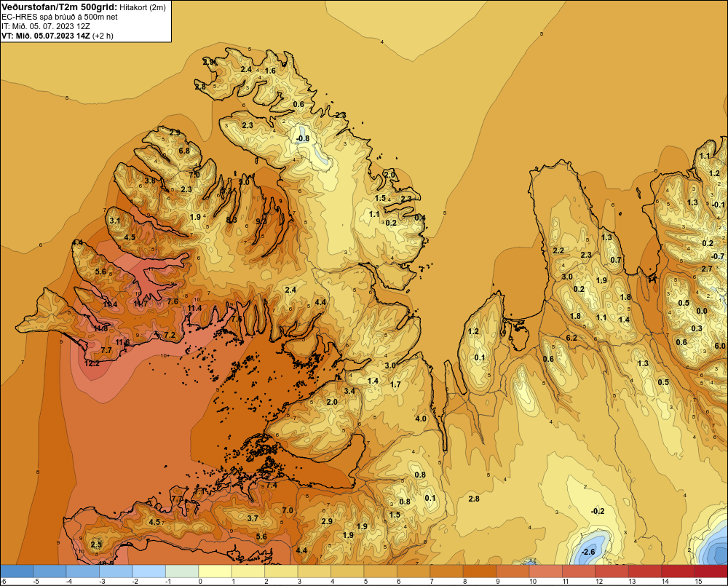Viewport: 728px width, 586px height.
Task: Click the '0.3' temperature value
Action: tap(697, 328)
